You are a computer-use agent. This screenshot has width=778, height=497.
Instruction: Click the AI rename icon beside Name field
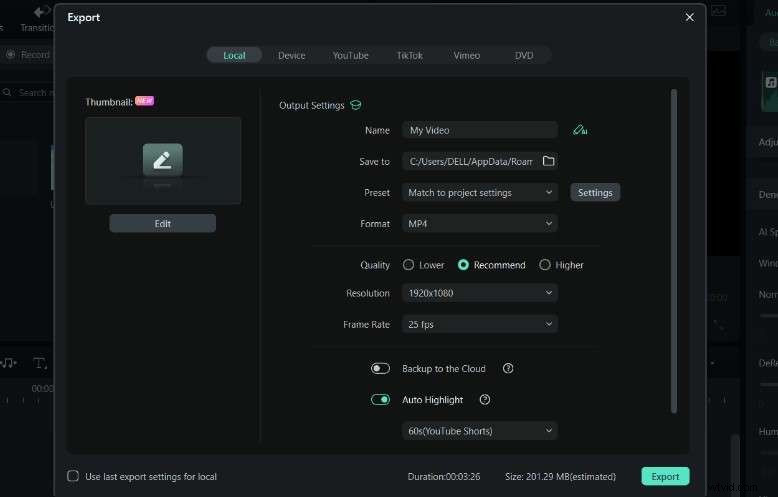coord(579,130)
